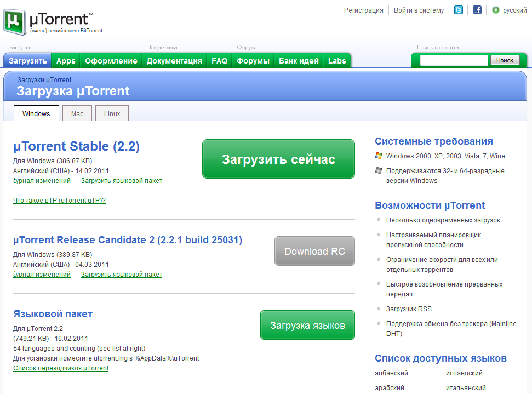Click the Системные требования heading
This screenshot has height=394, width=532.
point(434,141)
